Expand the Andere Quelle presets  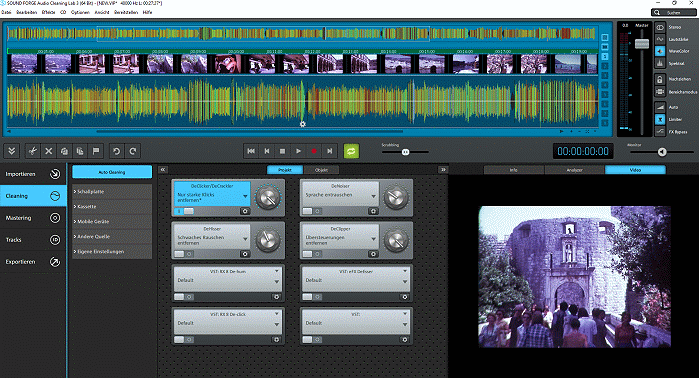click(112, 236)
